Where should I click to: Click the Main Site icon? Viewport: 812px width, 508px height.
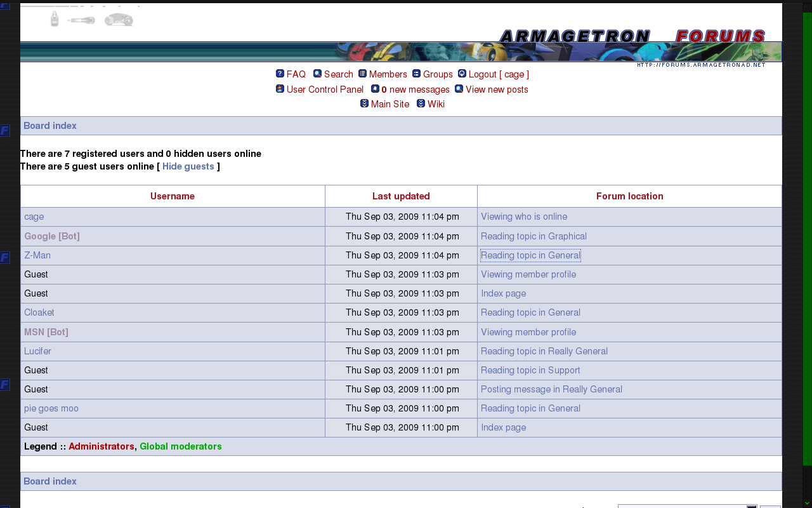364,104
